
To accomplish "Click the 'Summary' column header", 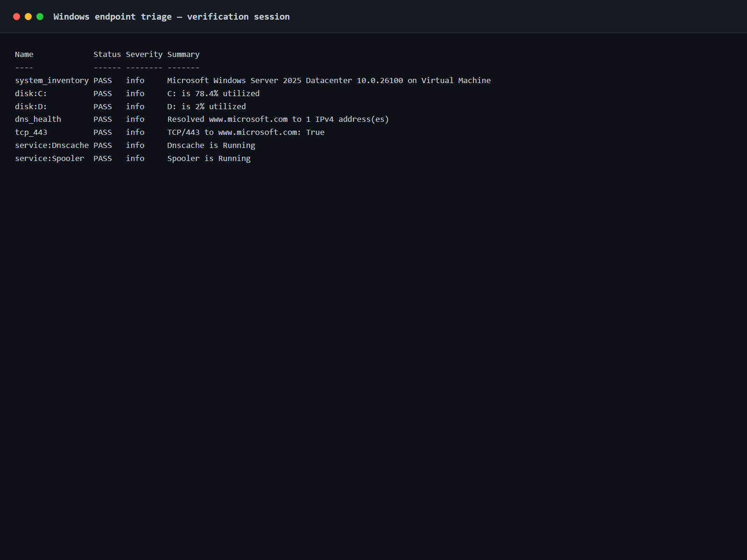I will pyautogui.click(x=183, y=55).
